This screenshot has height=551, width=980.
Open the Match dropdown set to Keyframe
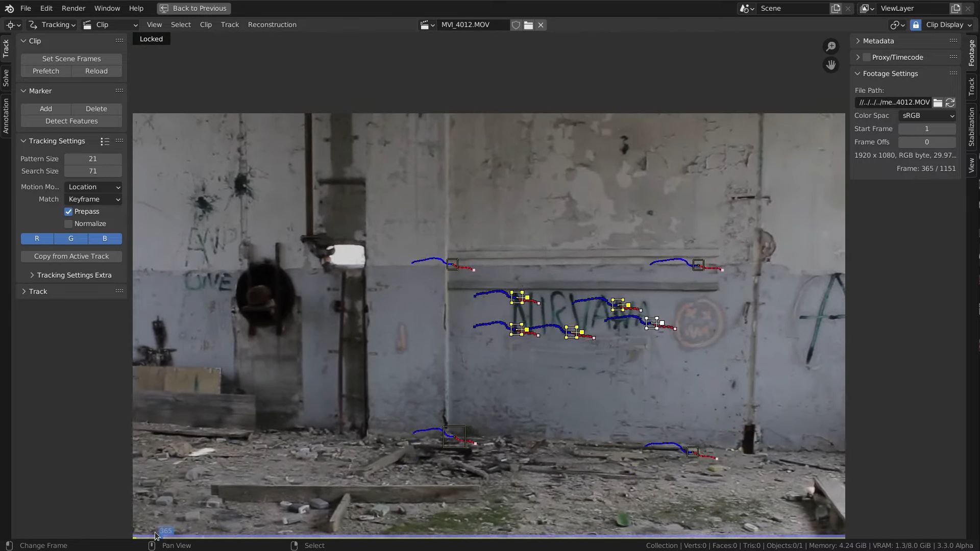pos(93,199)
